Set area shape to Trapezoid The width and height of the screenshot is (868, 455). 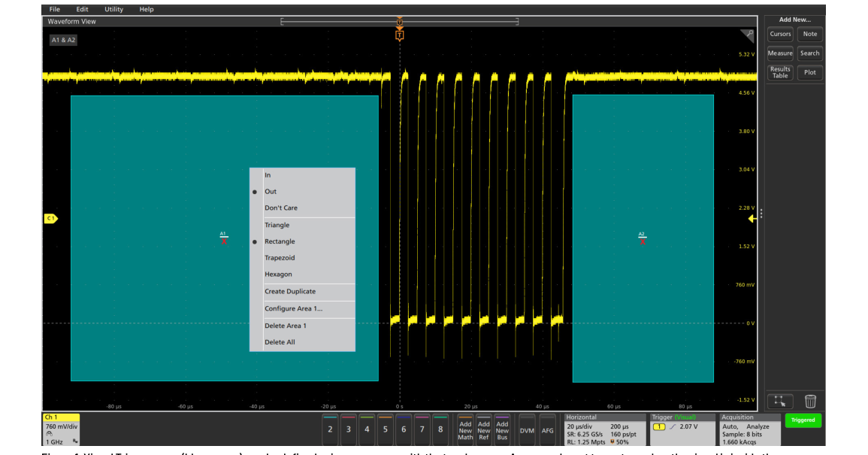(x=302, y=258)
